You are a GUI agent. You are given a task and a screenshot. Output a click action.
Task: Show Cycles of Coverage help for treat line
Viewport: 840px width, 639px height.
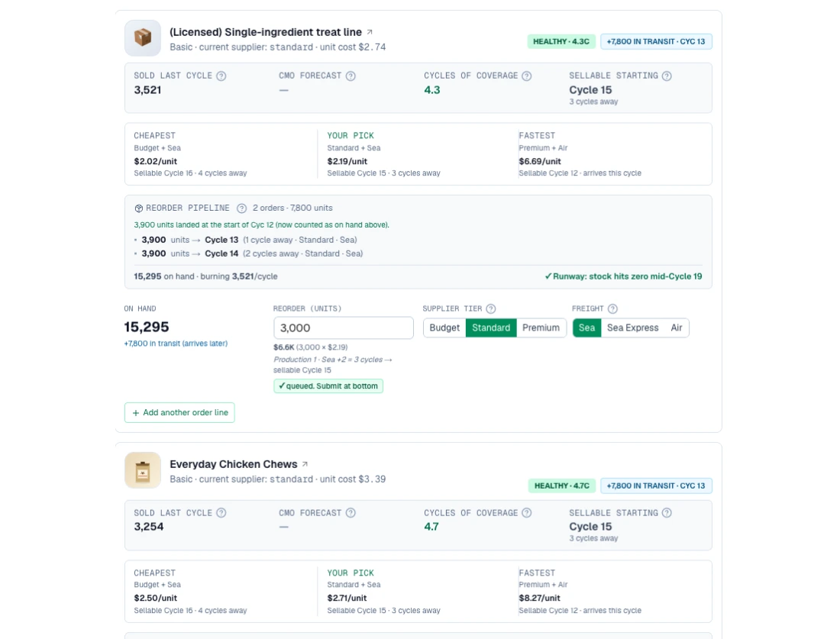(527, 76)
